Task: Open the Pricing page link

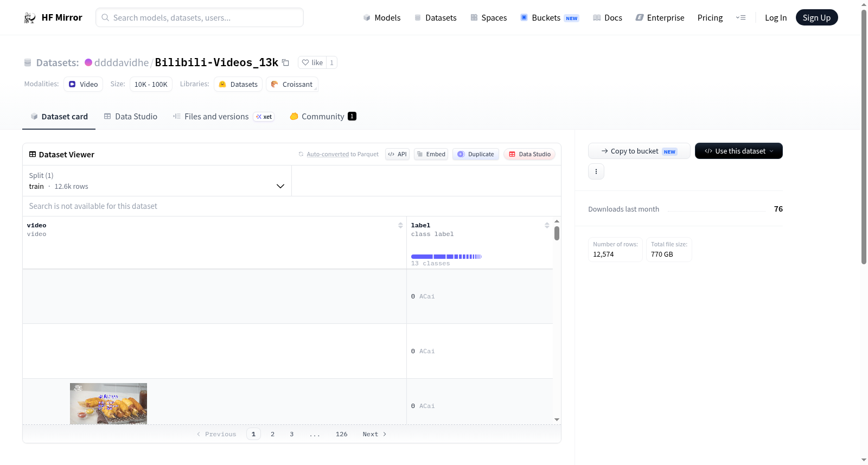Action: point(710,18)
